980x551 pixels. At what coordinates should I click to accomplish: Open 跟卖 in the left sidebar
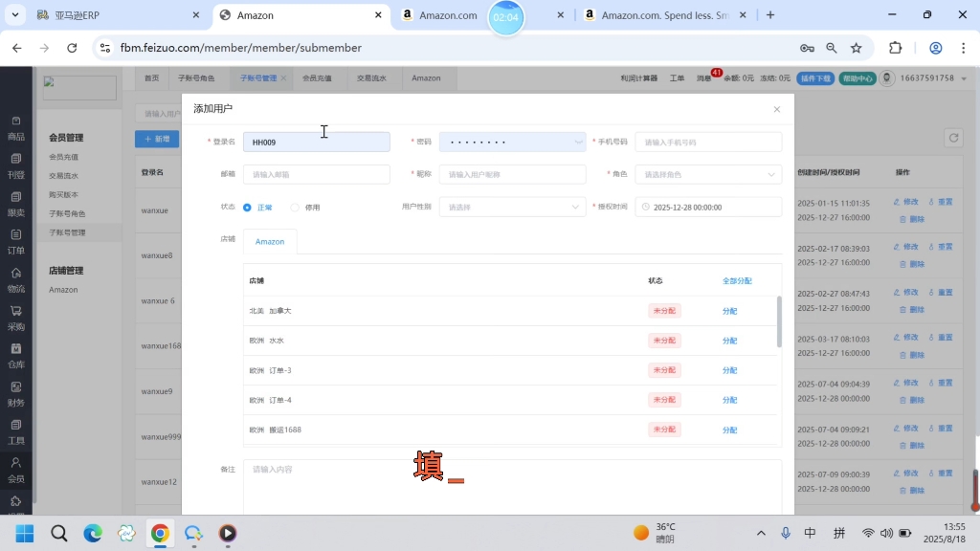click(x=16, y=205)
